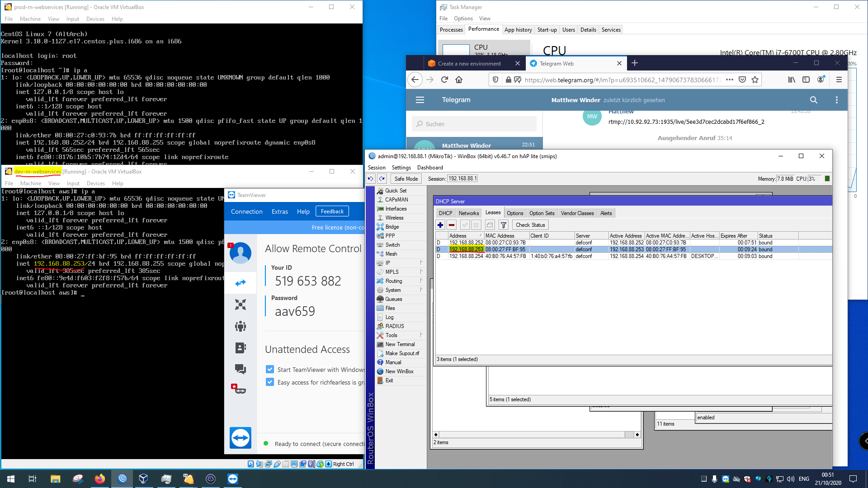
Task: Open the Extras menu in TeamViewer
Action: pyautogui.click(x=279, y=211)
